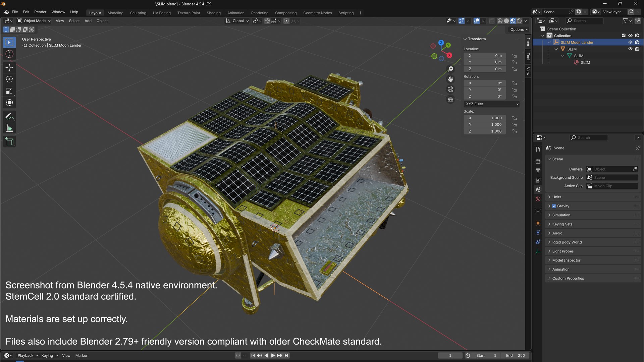Select the Cursor tool in the toolbar
Screen dimensions: 644x362
[x=9, y=54]
